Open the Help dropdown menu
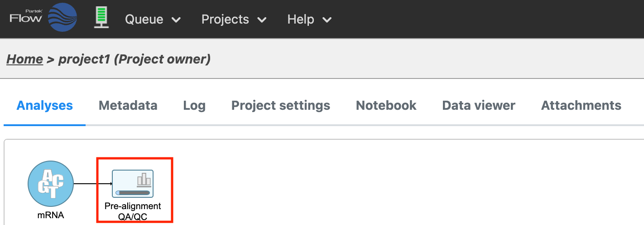The height and width of the screenshot is (225, 644). pyautogui.click(x=309, y=20)
